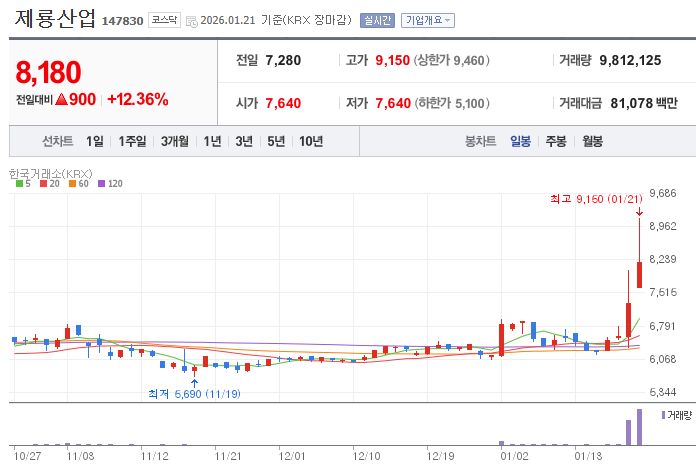Image resolution: width=696 pixels, height=467 pixels.
Task: Click the clock icon beside 2026.01.21
Action: [191, 21]
